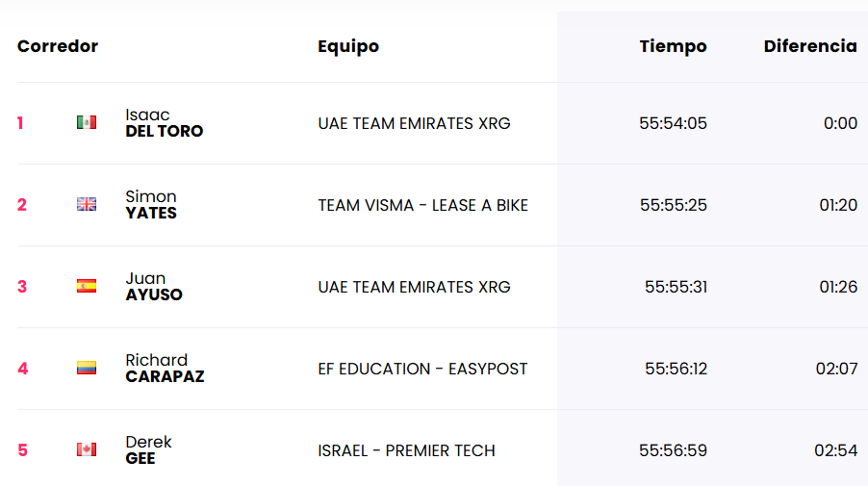The width and height of the screenshot is (868, 486).
Task: Select rider Juan AYUSO
Action: (x=153, y=287)
